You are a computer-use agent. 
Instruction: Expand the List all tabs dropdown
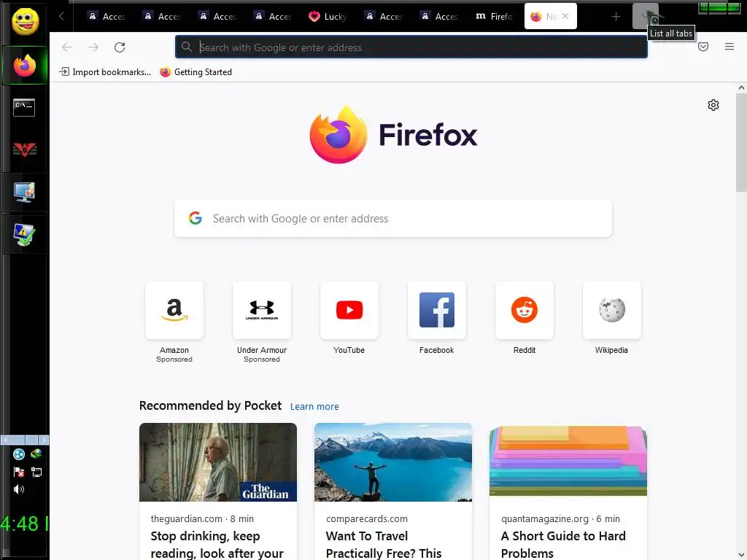pos(646,16)
